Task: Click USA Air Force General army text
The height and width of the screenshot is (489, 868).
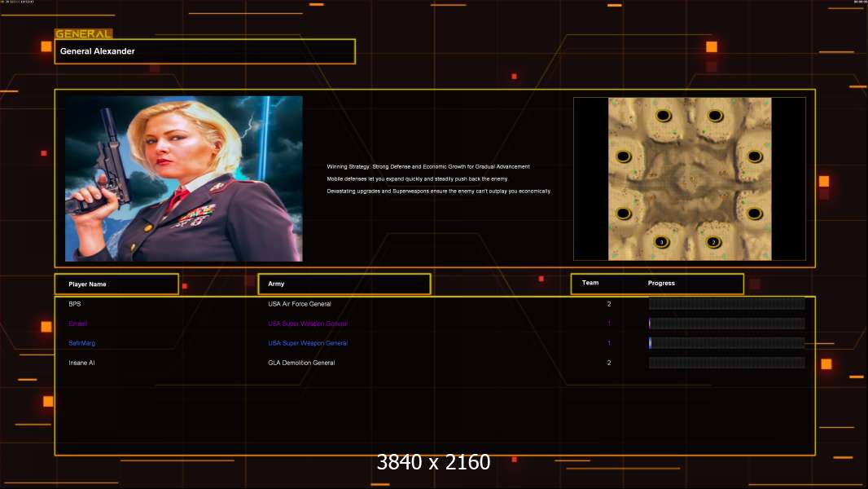Action: [300, 304]
